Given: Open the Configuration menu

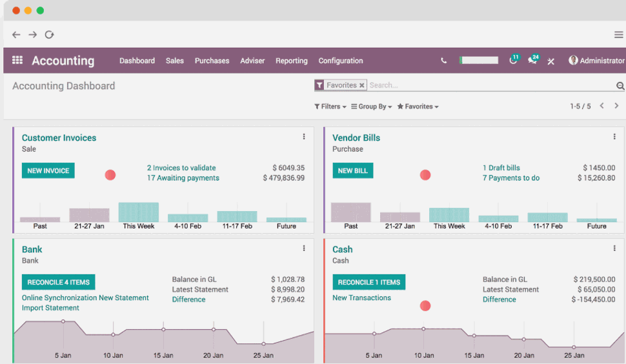Looking at the screenshot, I should (x=341, y=61).
